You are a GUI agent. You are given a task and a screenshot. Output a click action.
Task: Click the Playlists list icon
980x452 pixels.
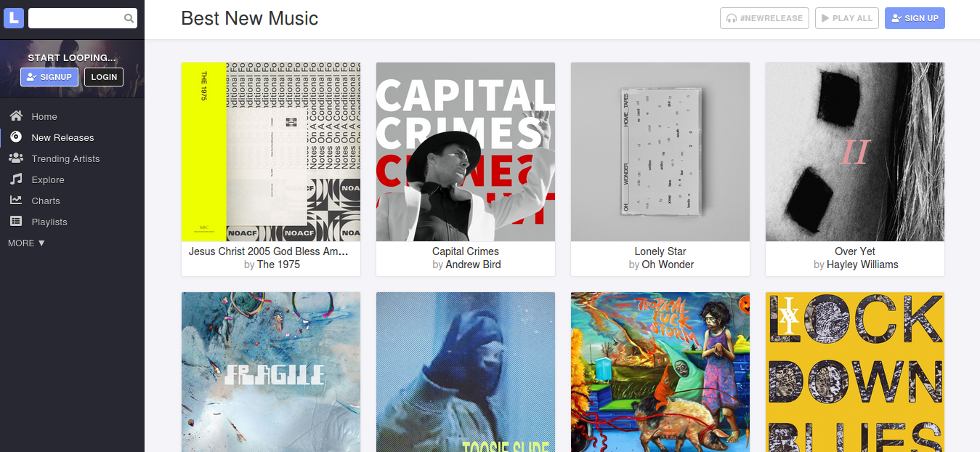point(16,222)
